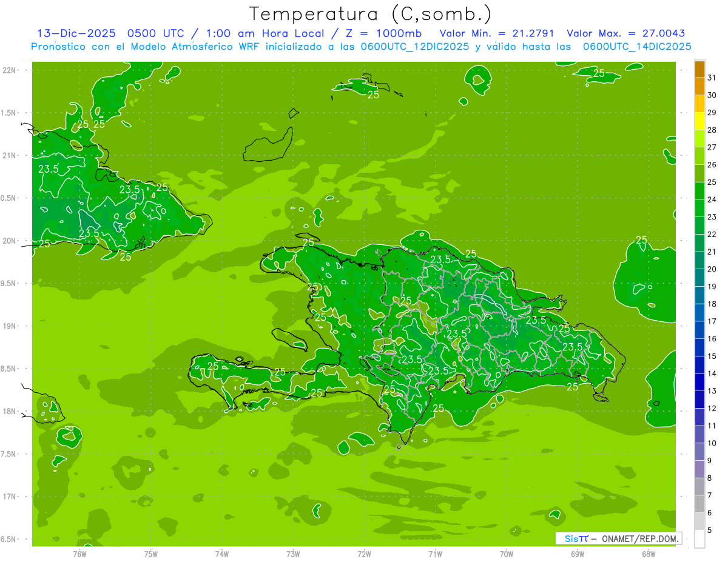Click the 17N latitude axis label
This screenshot has width=728, height=562.
pos(9,497)
